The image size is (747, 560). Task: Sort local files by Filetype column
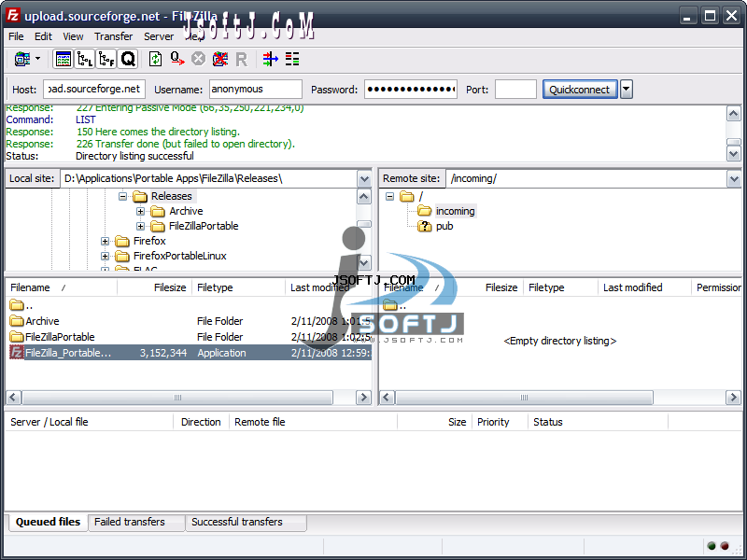239,287
